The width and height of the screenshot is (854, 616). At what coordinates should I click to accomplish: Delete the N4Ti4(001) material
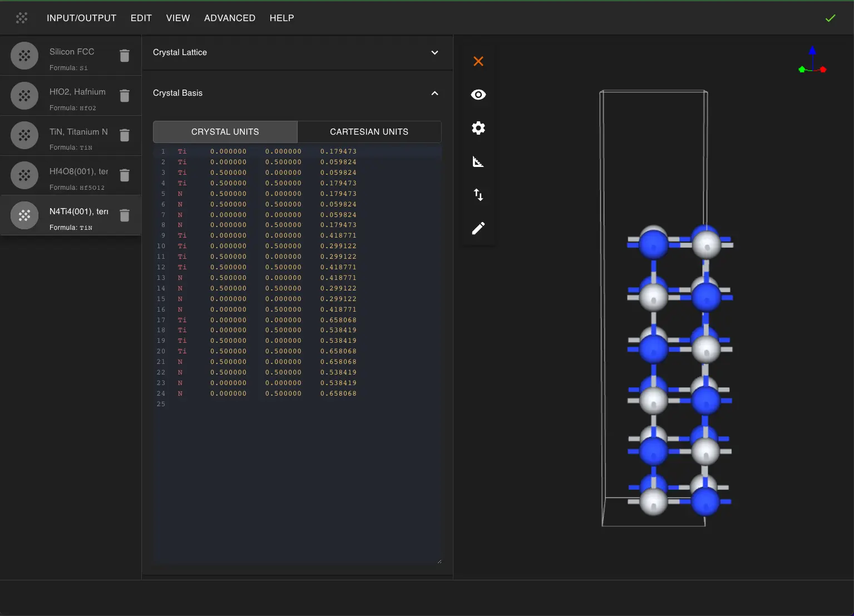point(125,215)
